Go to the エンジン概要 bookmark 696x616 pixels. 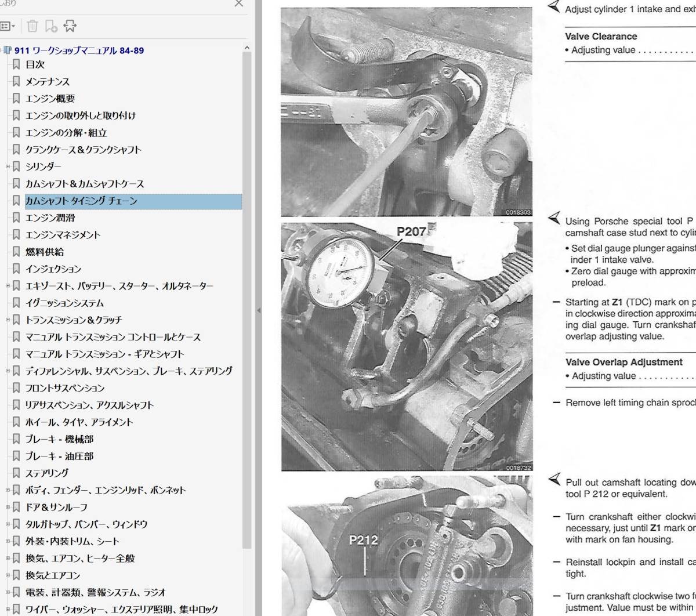tap(50, 99)
